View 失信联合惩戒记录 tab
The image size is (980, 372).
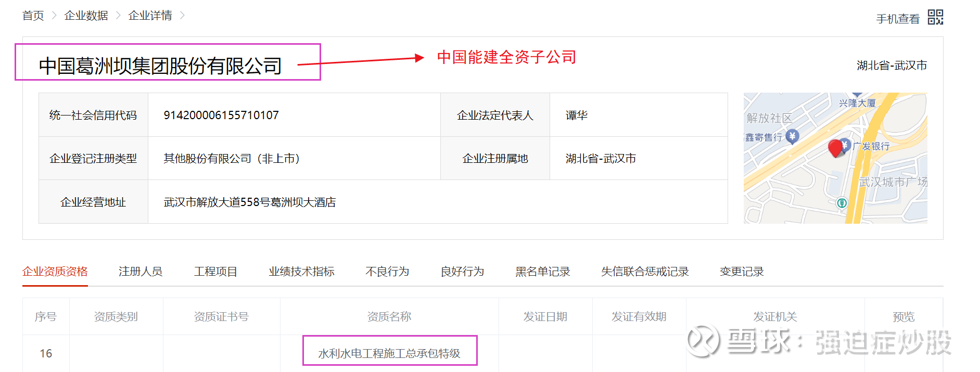pyautogui.click(x=645, y=272)
